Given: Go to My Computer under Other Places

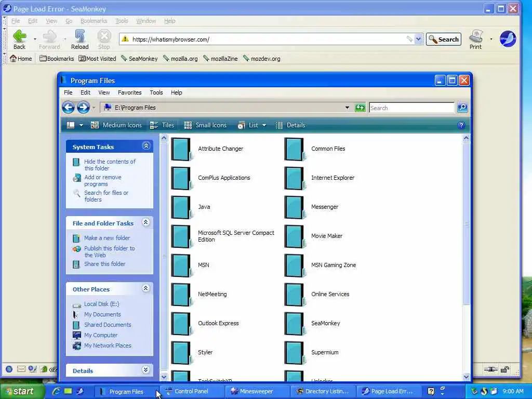Looking at the screenshot, I should point(101,335).
